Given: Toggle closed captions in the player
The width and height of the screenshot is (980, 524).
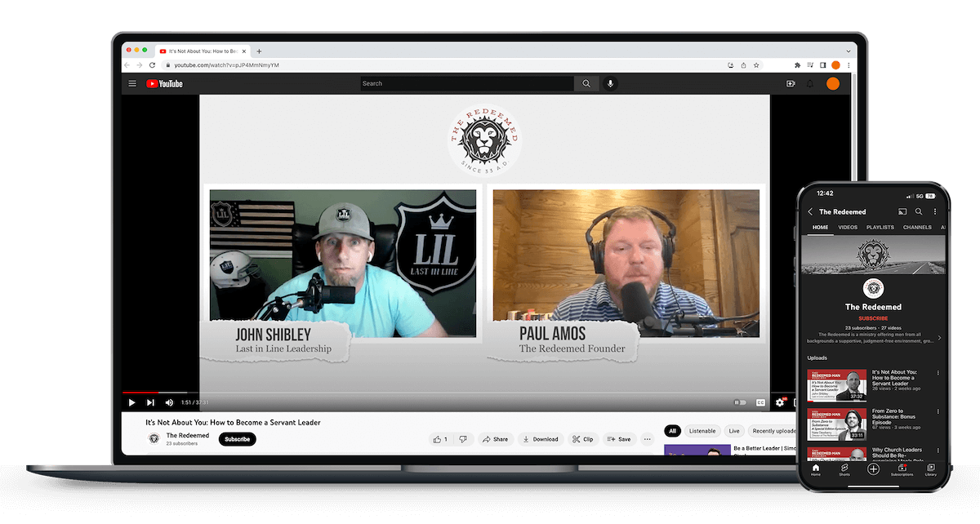Looking at the screenshot, I should pos(760,402).
